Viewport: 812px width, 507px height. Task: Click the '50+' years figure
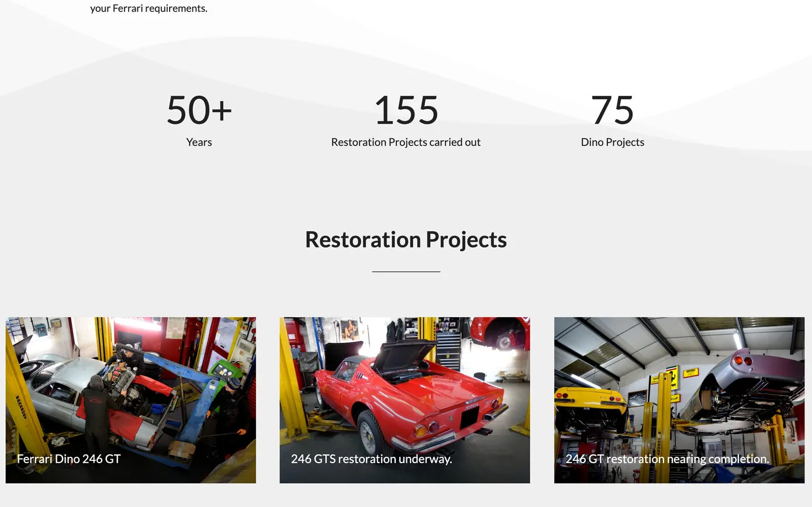[199, 110]
